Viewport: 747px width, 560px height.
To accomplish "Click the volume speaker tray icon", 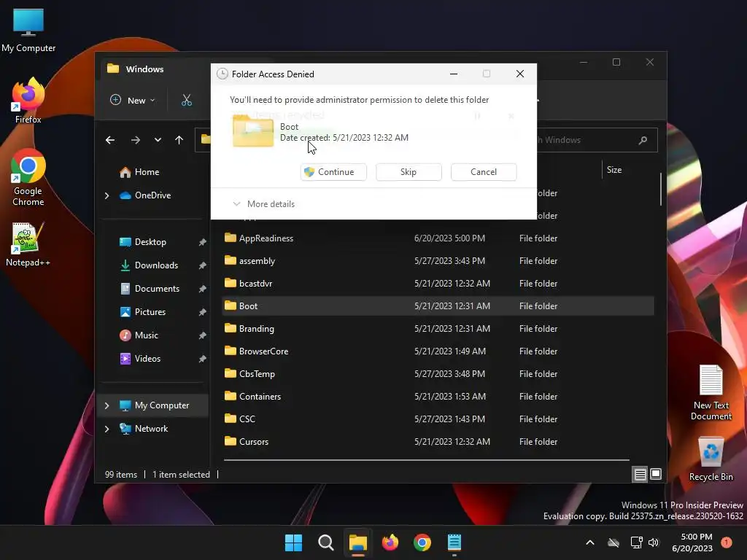I will tap(654, 542).
